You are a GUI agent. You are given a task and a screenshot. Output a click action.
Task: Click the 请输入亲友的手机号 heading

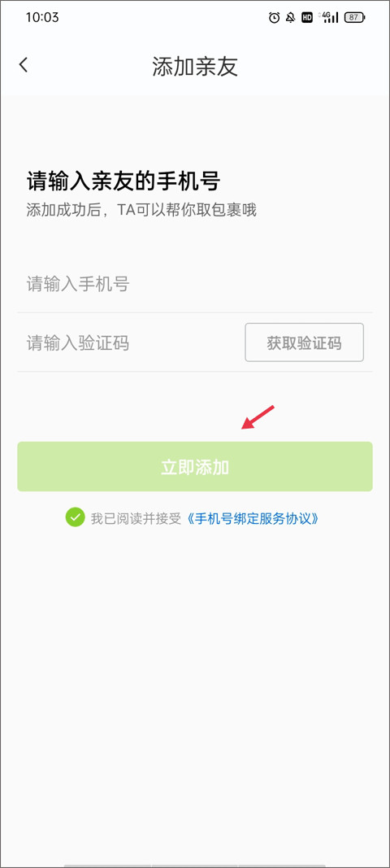[x=124, y=181]
